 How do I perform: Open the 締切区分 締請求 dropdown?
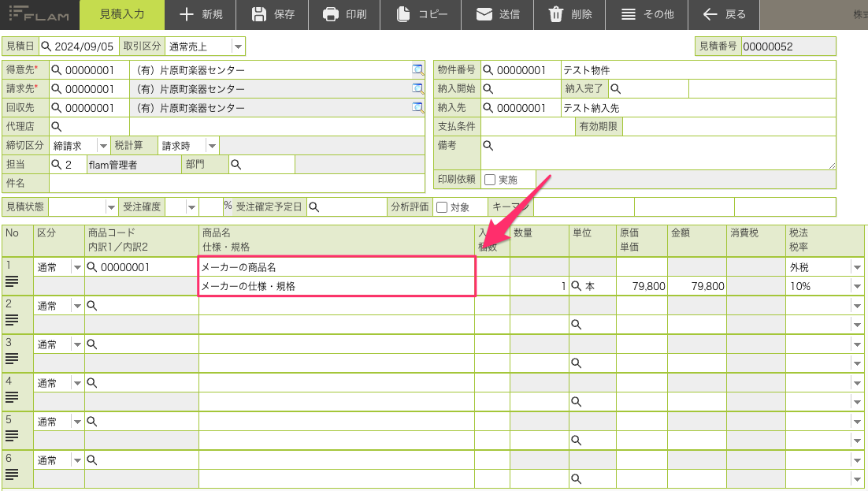click(103, 146)
